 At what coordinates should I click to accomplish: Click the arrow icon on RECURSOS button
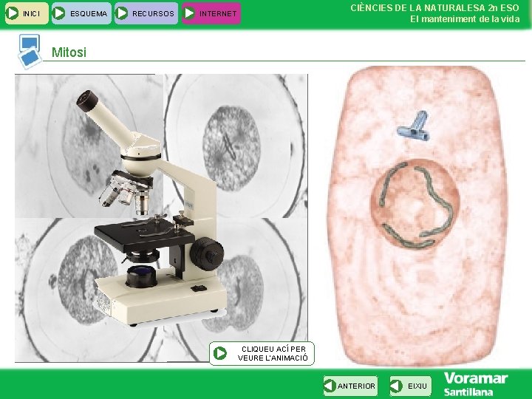121,13
